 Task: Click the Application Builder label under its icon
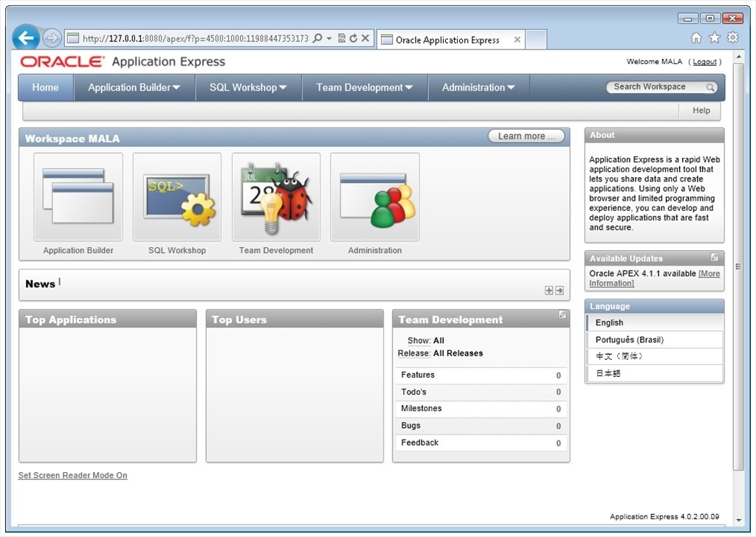78,251
